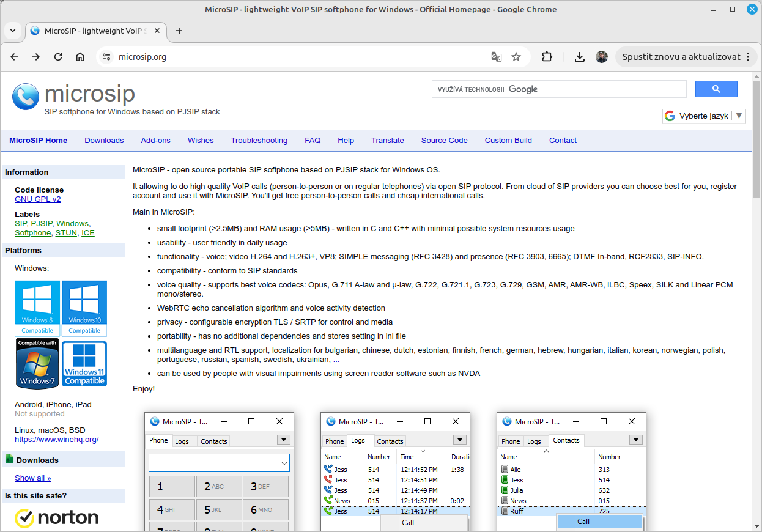Go to Chrome home page icon

(80, 57)
